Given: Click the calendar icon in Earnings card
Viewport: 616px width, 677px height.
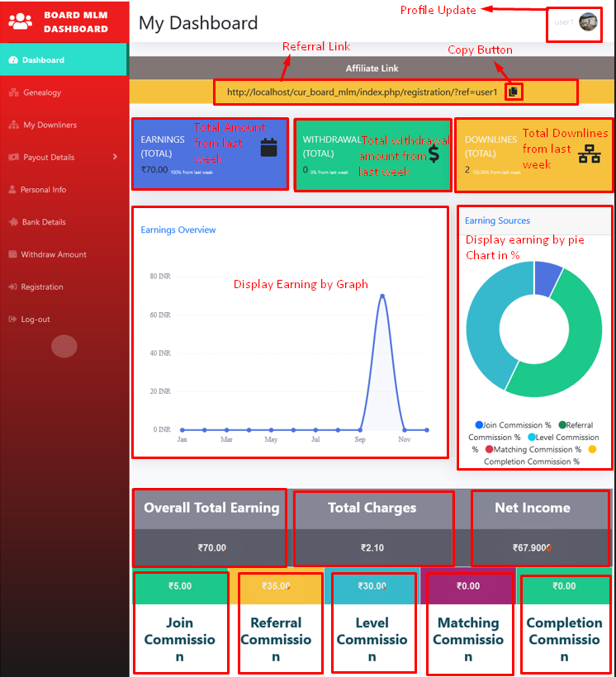Looking at the screenshot, I should [x=268, y=147].
